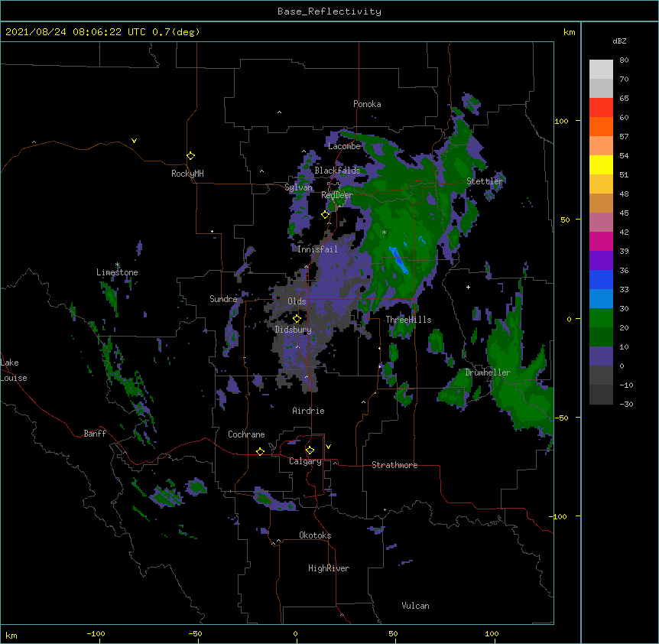Image resolution: width=659 pixels, height=644 pixels.
Task: Click the Lacombe city label
Action: coord(344,146)
